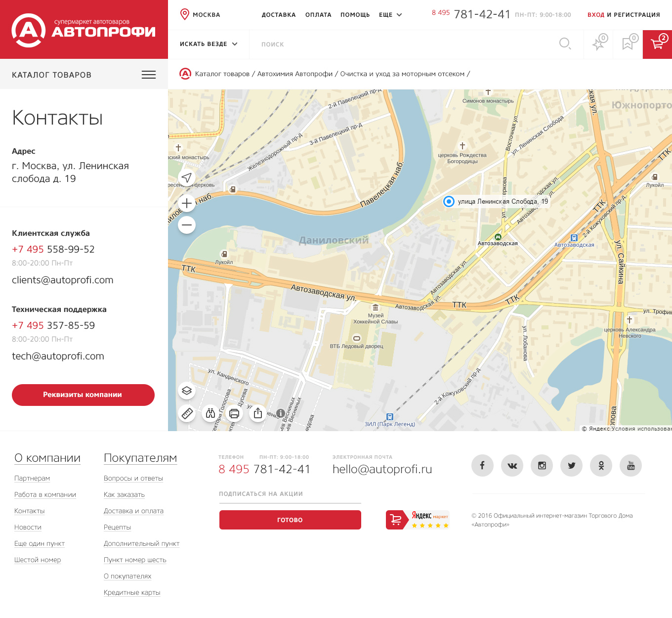
Task: Click the search ПОИСК input field
Action: [x=405, y=44]
